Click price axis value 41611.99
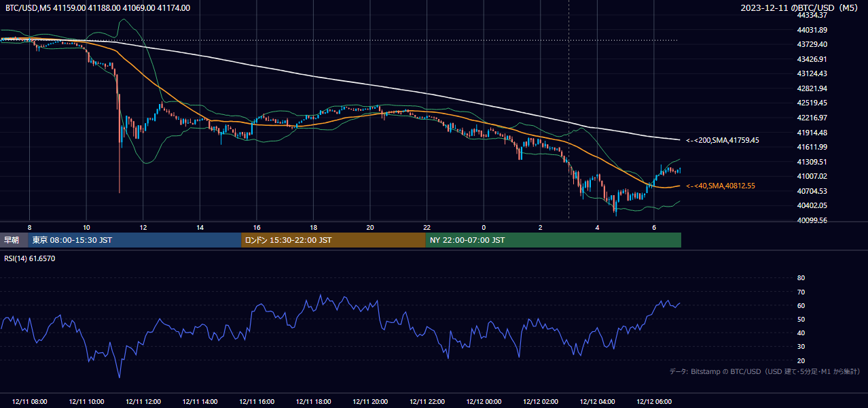 point(812,147)
